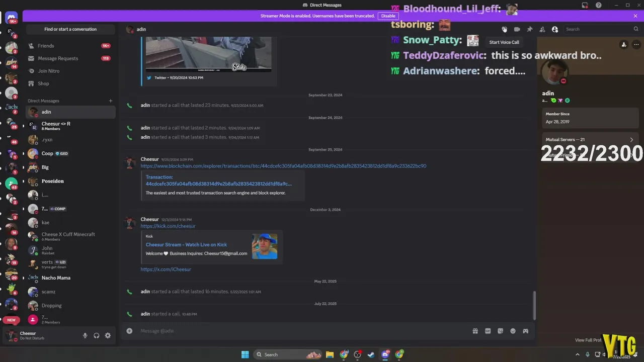This screenshot has width=644, height=362.
Task: Add friends to DM icon
Action: (x=542, y=29)
